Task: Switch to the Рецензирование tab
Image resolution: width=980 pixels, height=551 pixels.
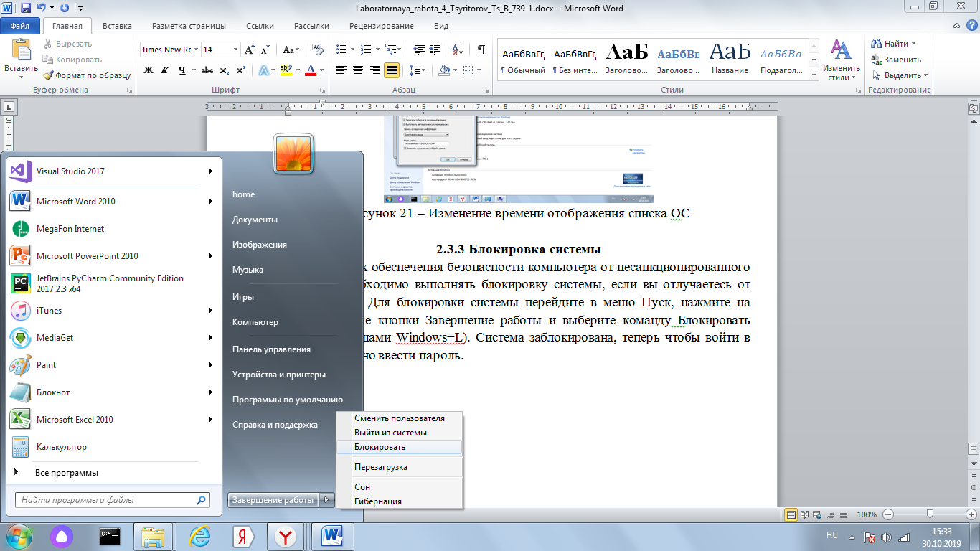Action: pyautogui.click(x=381, y=26)
